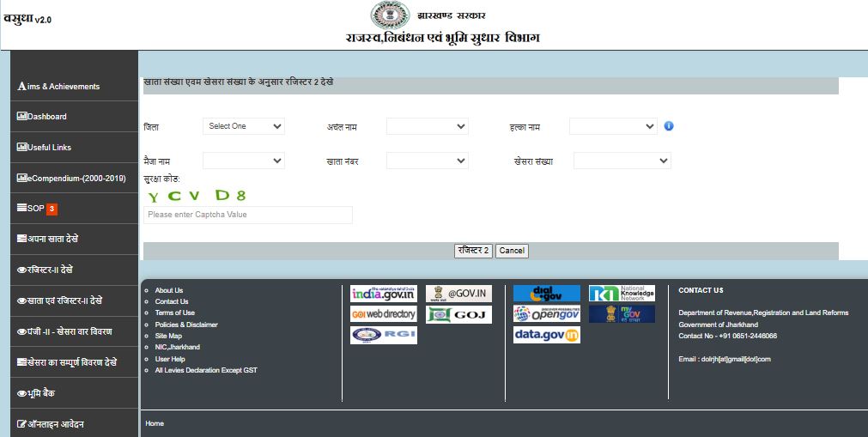This screenshot has width=868, height=437.
Task: Open the @GOV.IN logo link
Action: 459,294
